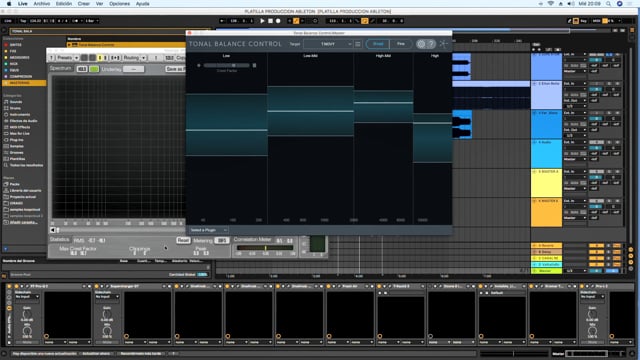Open the target list menu icon beside Target
640x360 pixels.
358,44
